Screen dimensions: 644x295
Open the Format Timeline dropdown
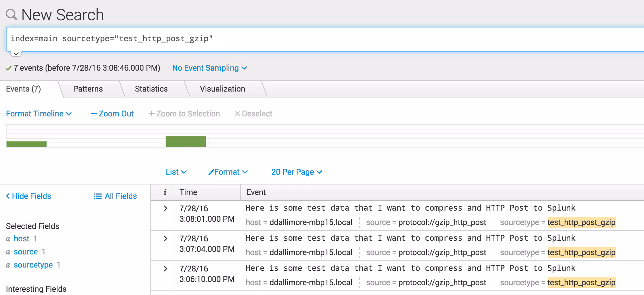(39, 114)
